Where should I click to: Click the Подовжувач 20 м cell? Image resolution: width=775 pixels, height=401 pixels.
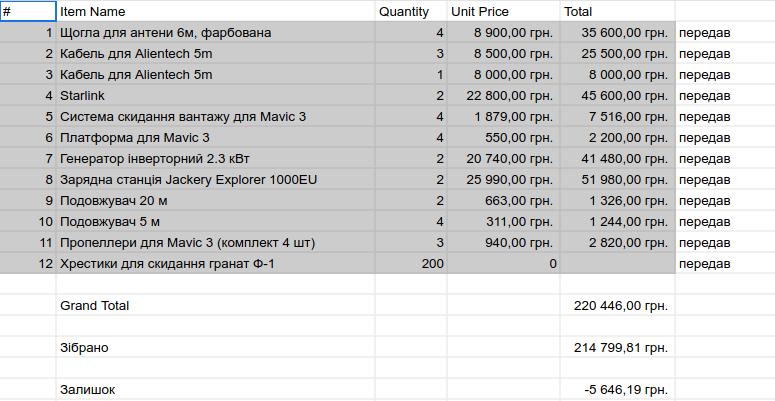click(x=215, y=201)
